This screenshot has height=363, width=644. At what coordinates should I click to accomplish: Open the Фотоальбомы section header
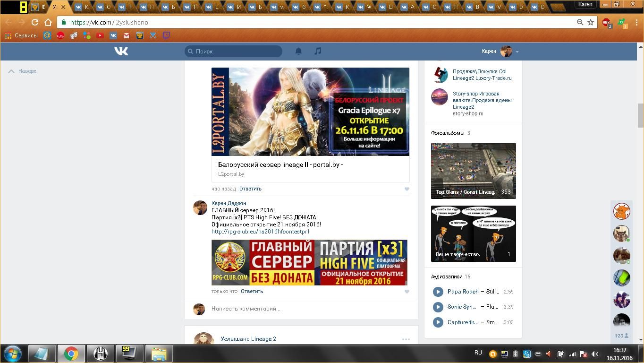coord(447,133)
